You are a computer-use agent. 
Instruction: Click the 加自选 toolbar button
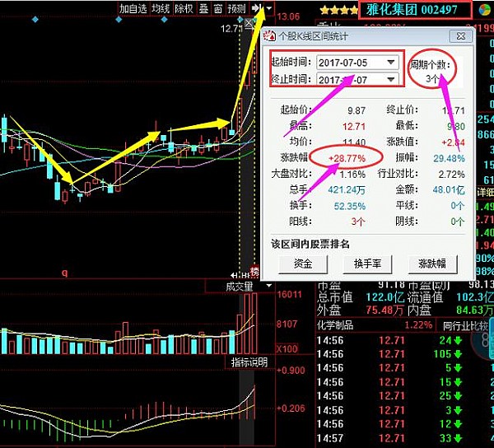pos(132,8)
